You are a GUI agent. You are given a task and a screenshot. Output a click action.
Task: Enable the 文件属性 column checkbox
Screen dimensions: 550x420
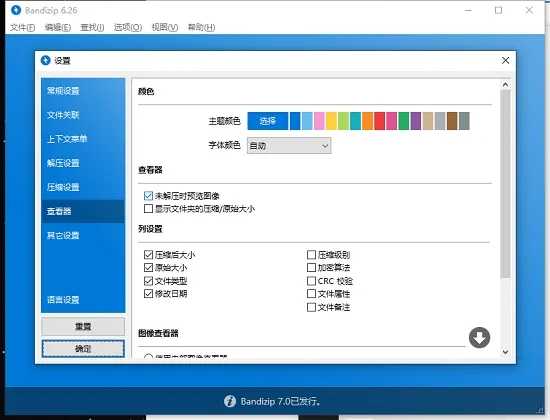click(x=311, y=294)
